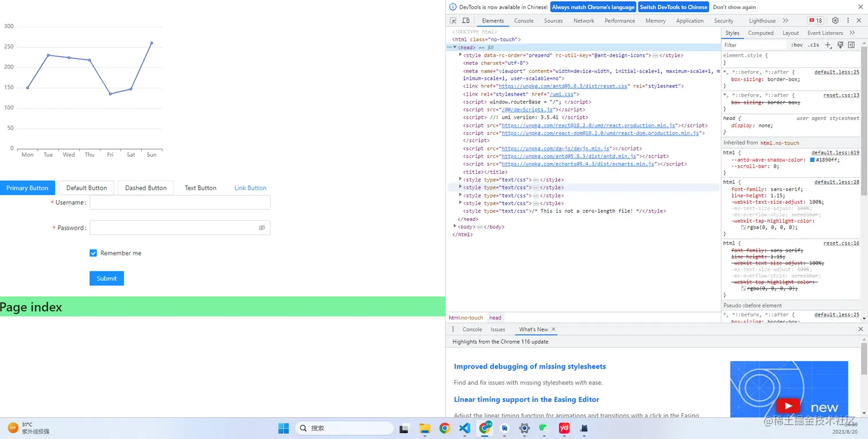Open File Explorer from the taskbar
Image resolution: width=868 pixels, height=439 pixels.
click(x=425, y=428)
